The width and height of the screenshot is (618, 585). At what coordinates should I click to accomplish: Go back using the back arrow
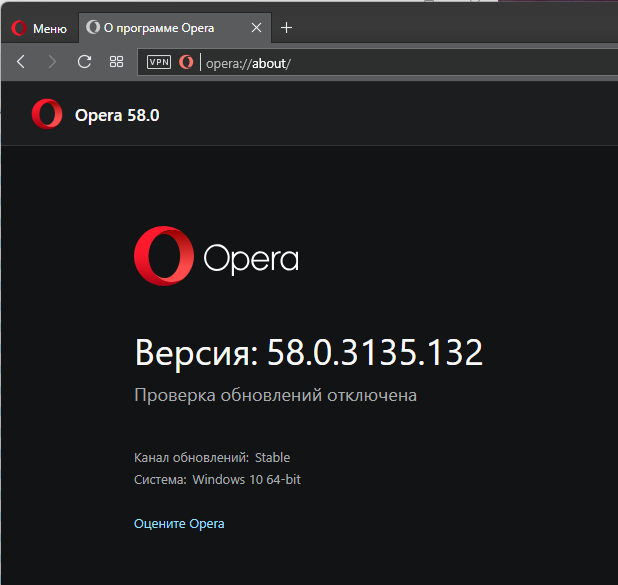pyautogui.click(x=21, y=62)
